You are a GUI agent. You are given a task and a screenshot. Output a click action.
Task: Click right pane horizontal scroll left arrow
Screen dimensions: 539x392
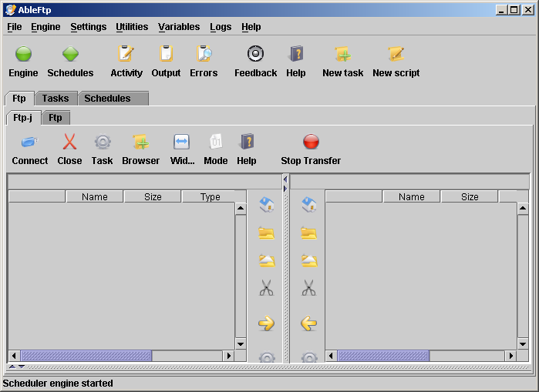[x=331, y=356]
